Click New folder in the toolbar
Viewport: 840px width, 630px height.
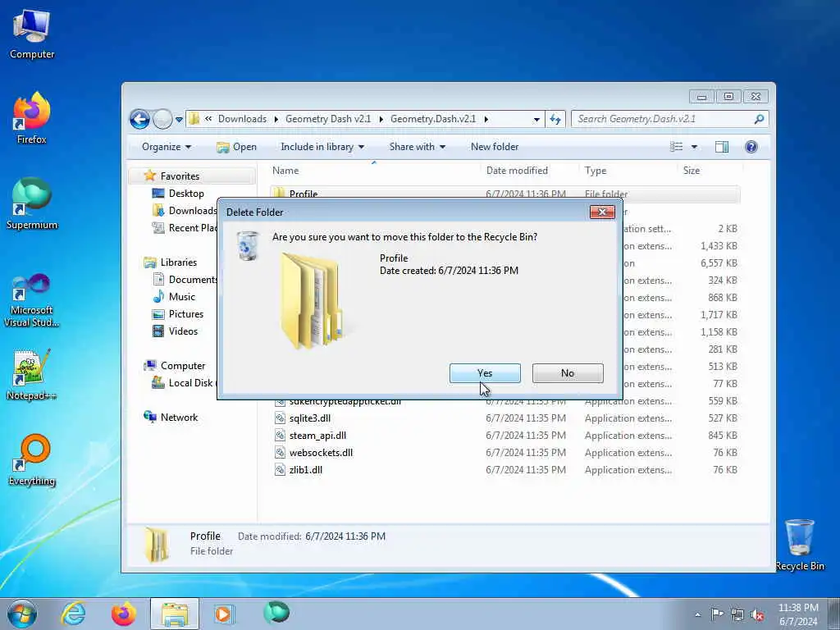[495, 147]
